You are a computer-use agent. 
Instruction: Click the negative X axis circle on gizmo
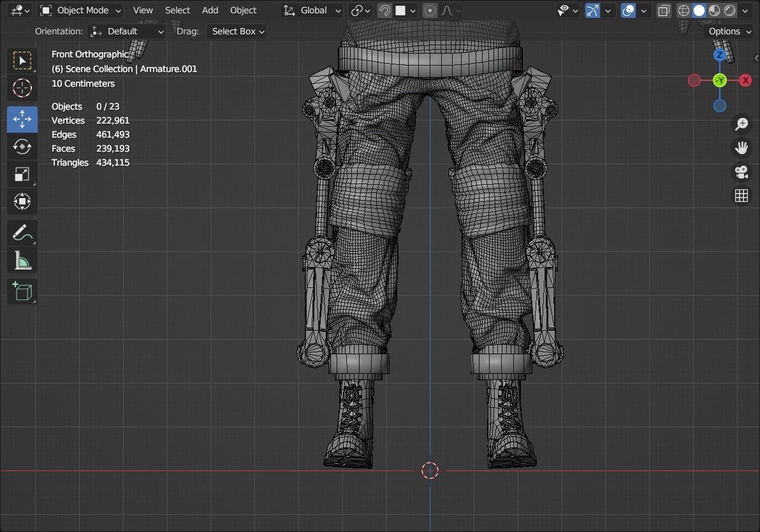[694, 80]
